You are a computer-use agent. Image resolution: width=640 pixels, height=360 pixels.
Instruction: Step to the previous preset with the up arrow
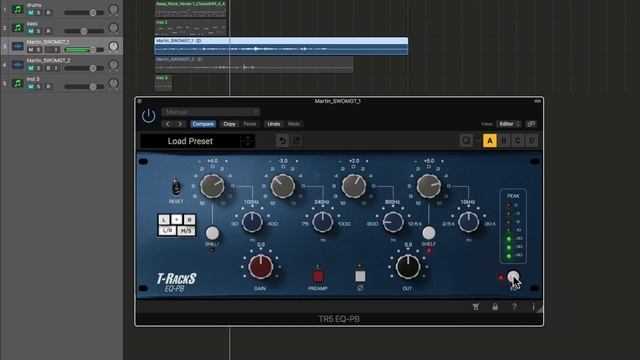[247, 138]
